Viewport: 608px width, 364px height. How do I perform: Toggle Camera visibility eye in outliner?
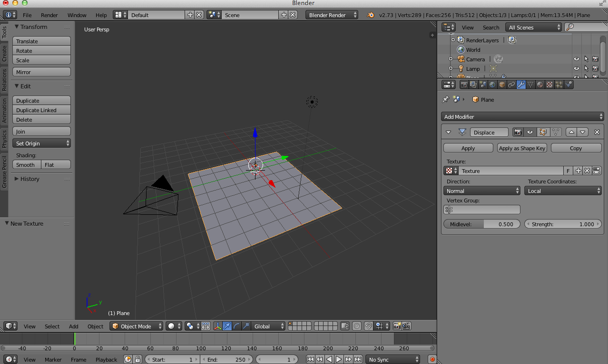click(x=576, y=59)
